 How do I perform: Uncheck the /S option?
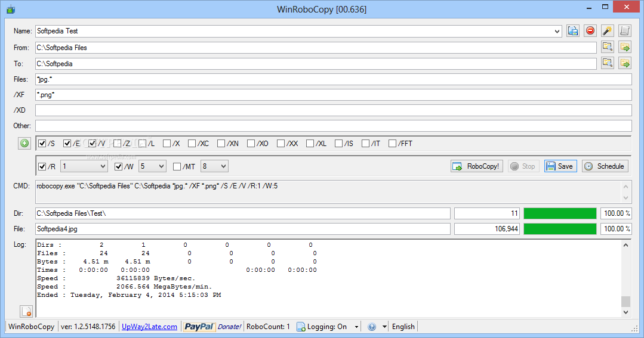[42, 144]
